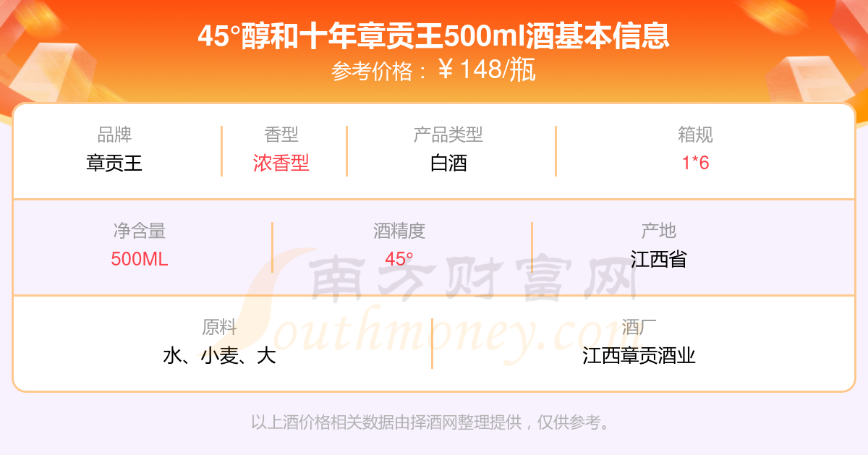This screenshot has width=868, height=455.
Task: Click the 产地 label
Action: coord(658,231)
